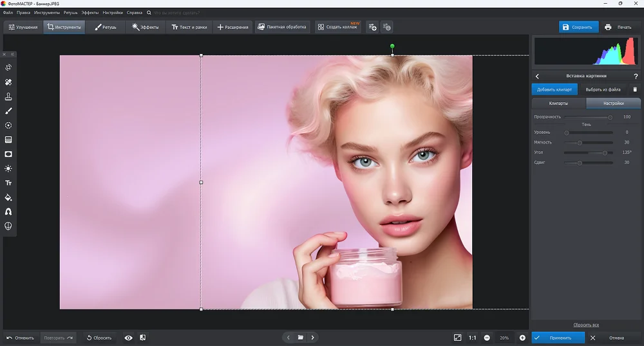Select the text tool in the left toolbar
Viewport: 644px width, 346px height.
[8, 183]
